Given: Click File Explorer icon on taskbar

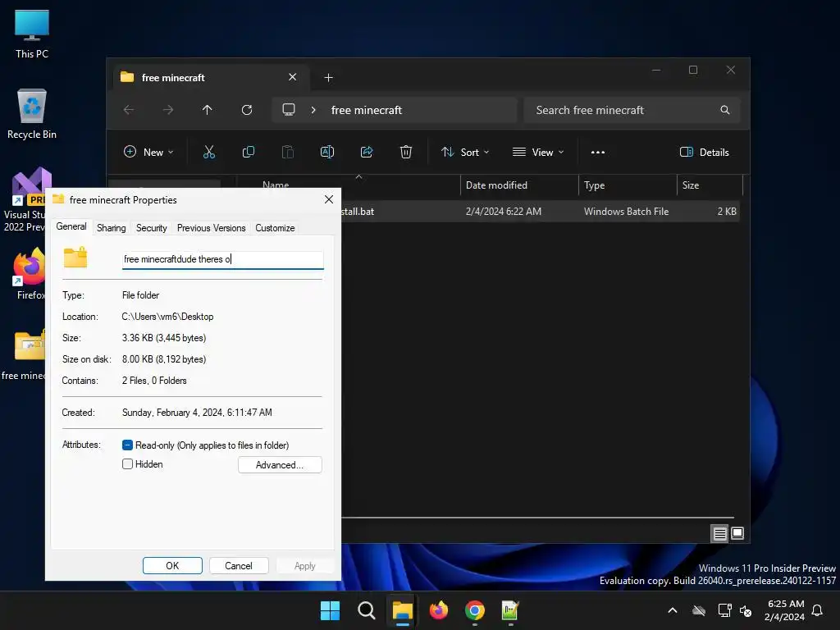Looking at the screenshot, I should tap(402, 610).
